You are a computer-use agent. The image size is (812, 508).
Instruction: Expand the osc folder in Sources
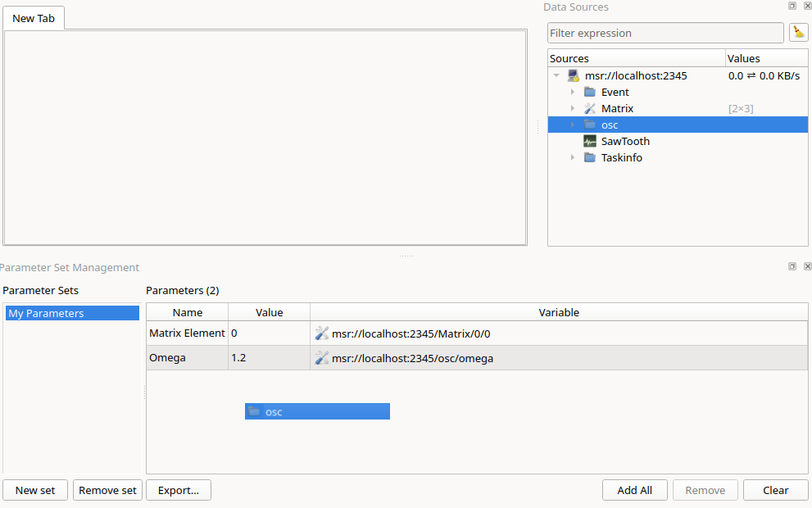click(x=573, y=125)
